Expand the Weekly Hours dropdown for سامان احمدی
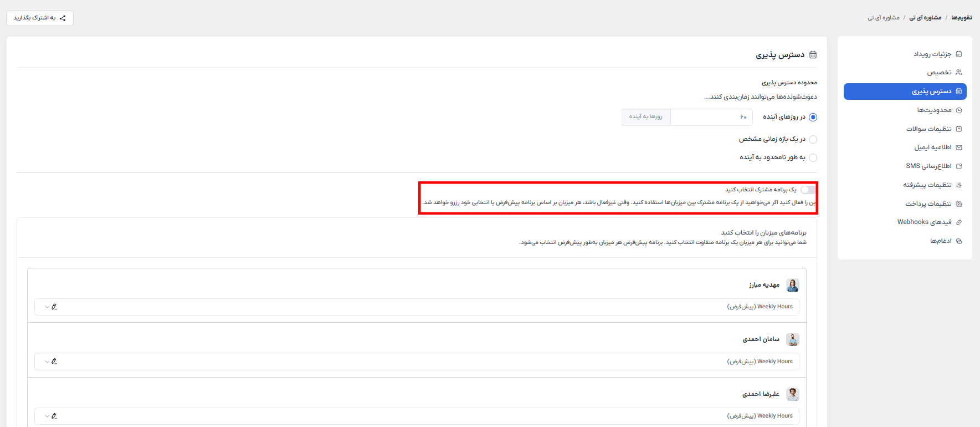The image size is (980, 427). coord(47,362)
